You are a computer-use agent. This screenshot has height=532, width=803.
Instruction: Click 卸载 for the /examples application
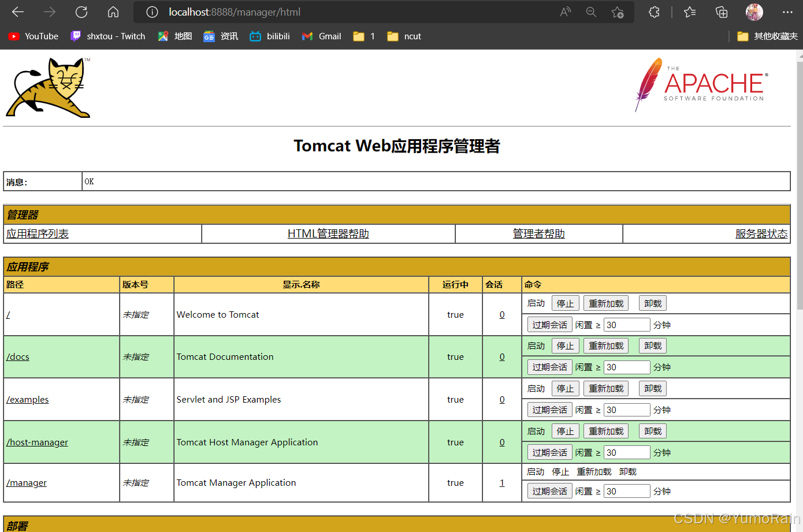tap(653, 389)
